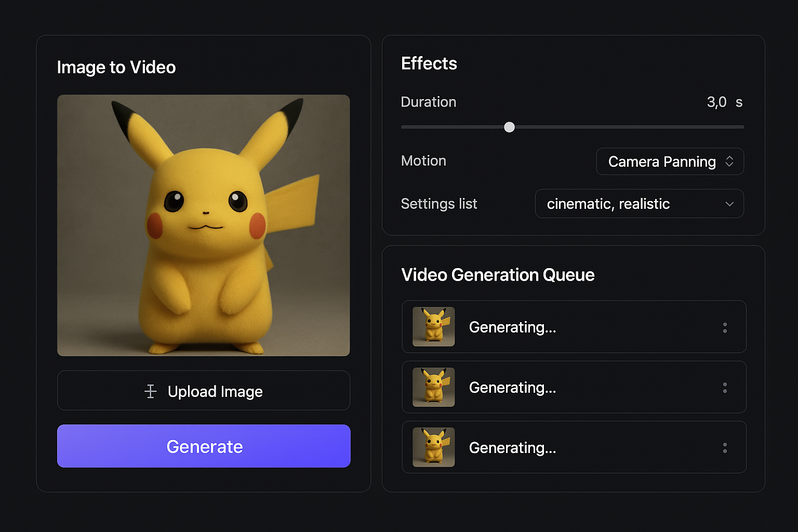Click the Generate button
The image size is (798, 532).
point(204,446)
